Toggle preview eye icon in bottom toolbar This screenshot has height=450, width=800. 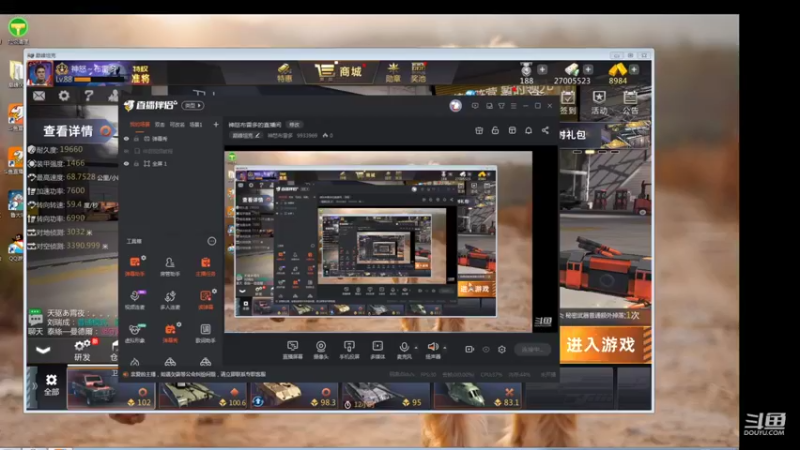[486, 349]
